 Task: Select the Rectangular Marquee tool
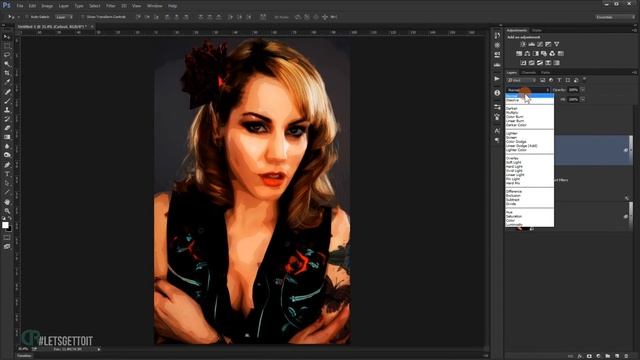point(7,46)
